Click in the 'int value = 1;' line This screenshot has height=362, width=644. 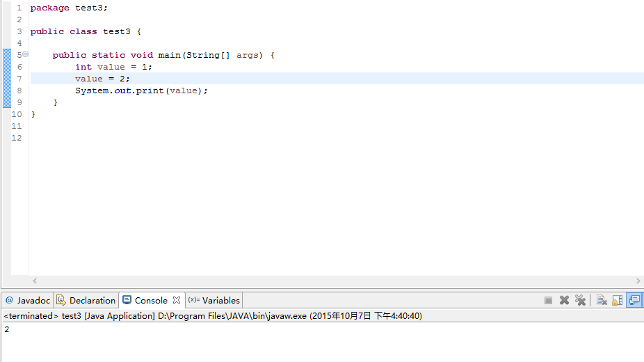click(113, 67)
